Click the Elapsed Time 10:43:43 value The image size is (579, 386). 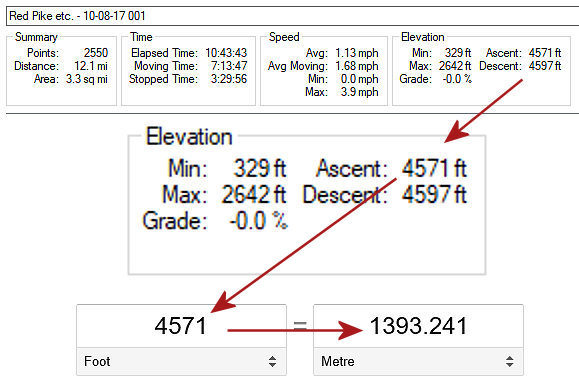click(x=226, y=53)
